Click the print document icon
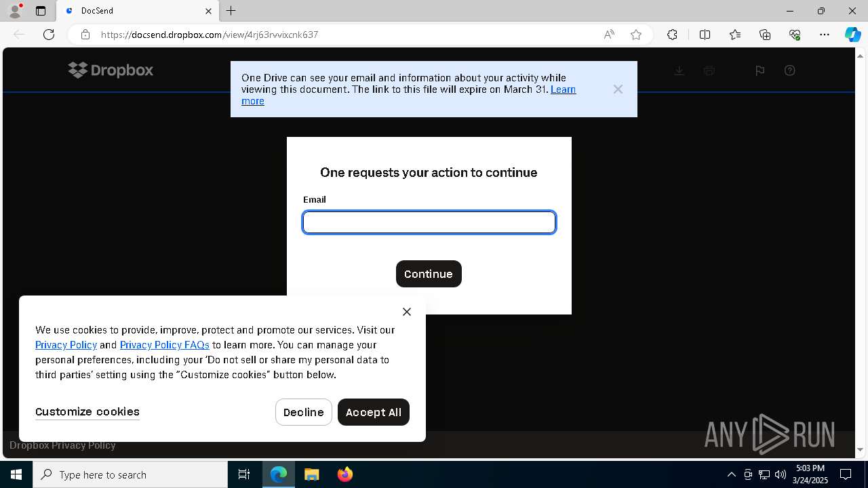This screenshot has width=868, height=488. tap(709, 70)
